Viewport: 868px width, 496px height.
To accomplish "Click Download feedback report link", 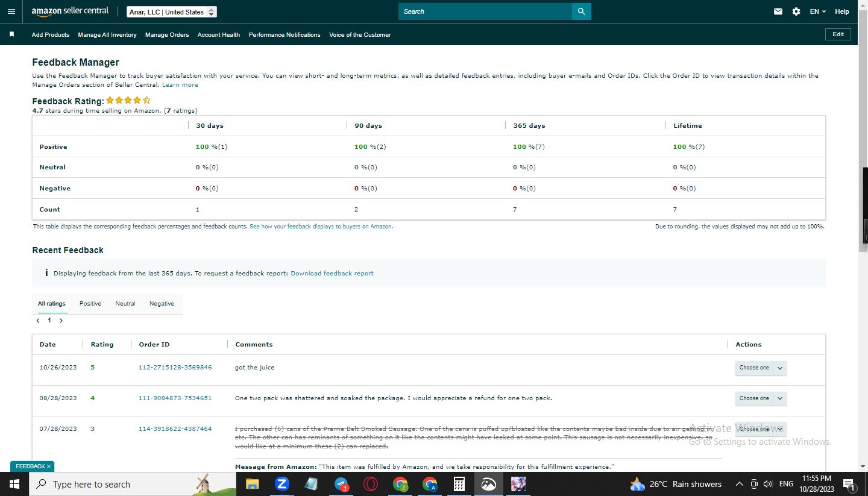I will 332,274.
